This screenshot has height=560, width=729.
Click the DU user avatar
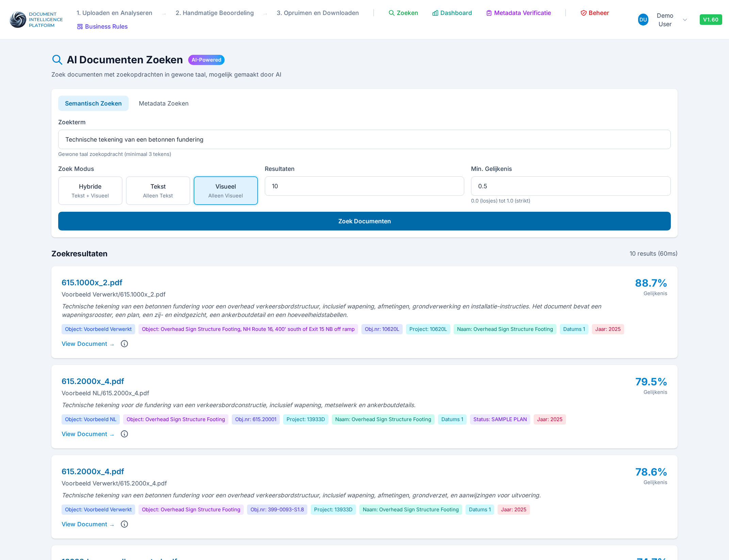click(643, 20)
